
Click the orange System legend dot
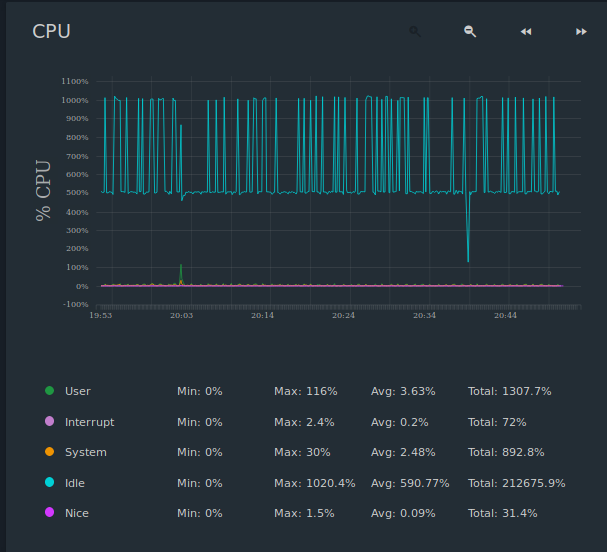point(49,452)
